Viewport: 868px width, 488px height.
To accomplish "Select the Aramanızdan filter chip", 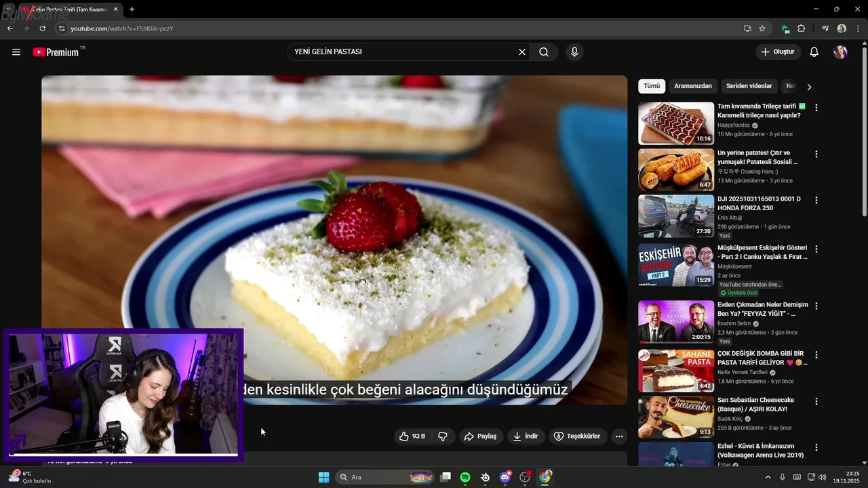I will coord(693,86).
